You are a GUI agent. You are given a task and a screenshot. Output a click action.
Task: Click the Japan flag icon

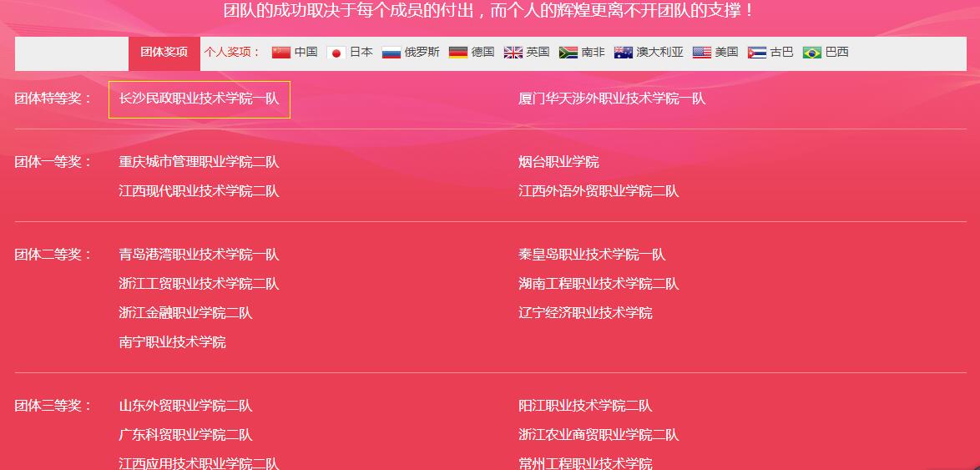[x=336, y=53]
